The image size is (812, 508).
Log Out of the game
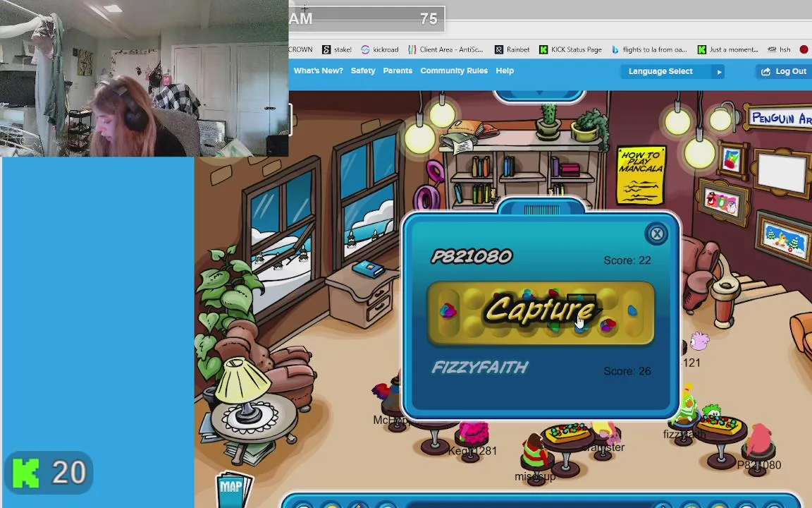tap(784, 71)
